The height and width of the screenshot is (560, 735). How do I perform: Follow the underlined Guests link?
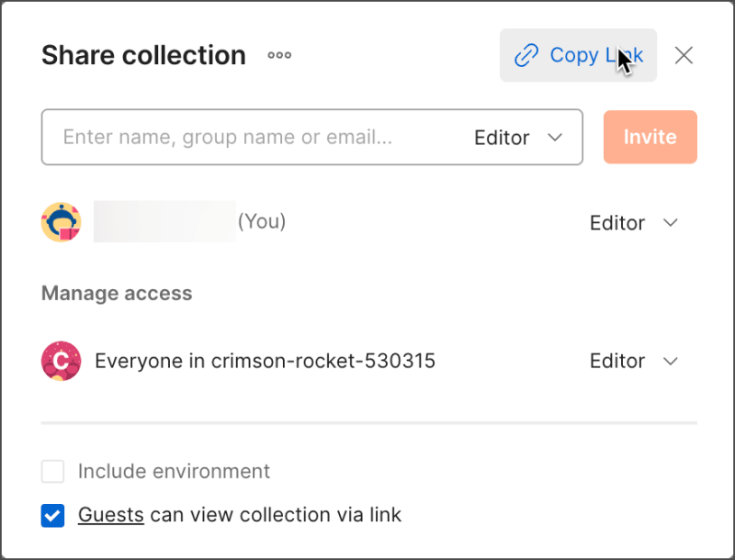tap(110, 515)
